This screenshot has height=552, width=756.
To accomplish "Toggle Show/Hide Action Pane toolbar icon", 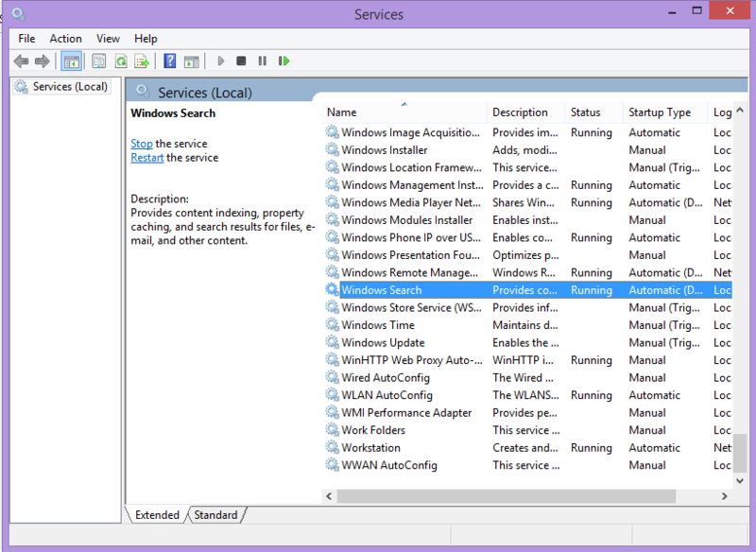I will (192, 61).
